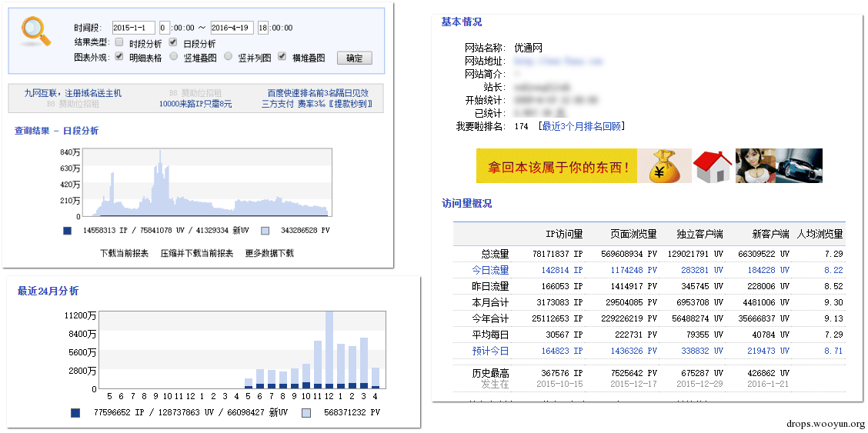Open the 下载当前报表 download link
The image size is (868, 433).
124,253
